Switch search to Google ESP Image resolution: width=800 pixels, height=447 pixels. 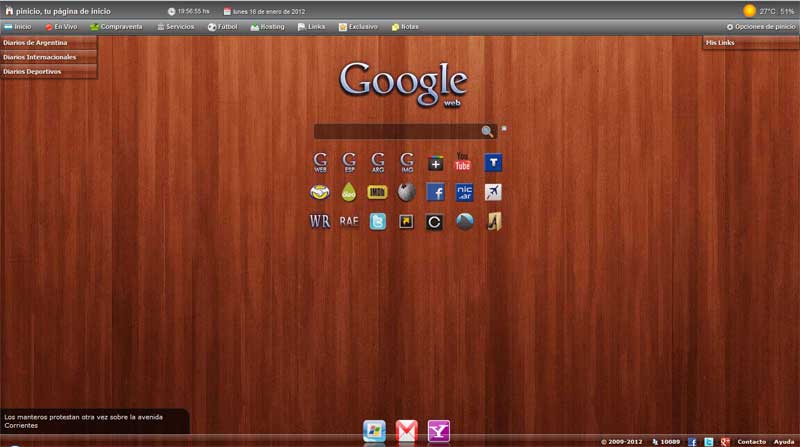point(349,162)
